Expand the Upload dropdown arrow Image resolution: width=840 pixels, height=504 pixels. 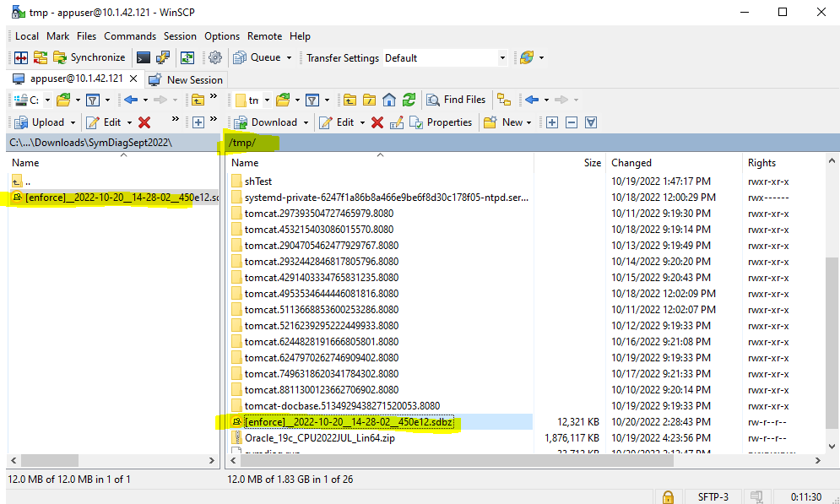click(x=73, y=122)
